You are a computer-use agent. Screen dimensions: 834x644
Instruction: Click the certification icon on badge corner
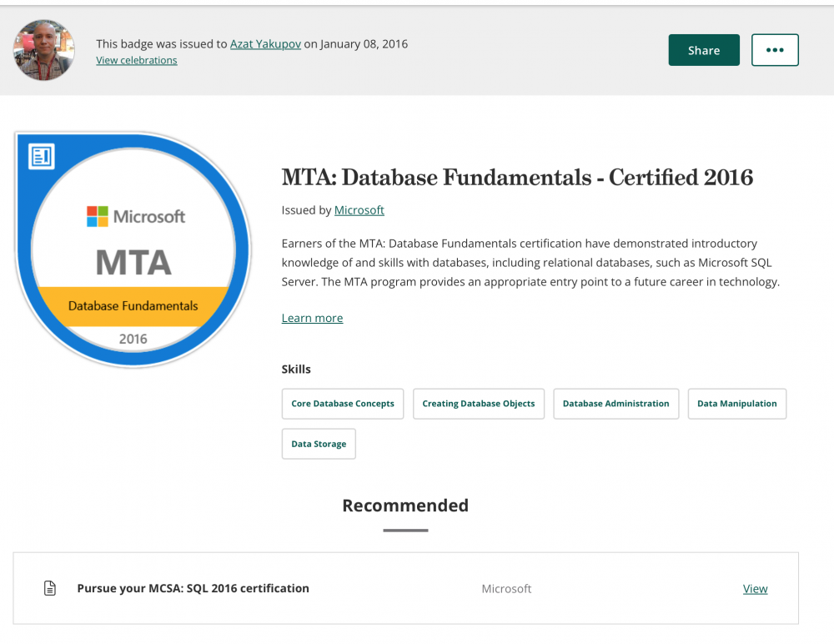coord(41,156)
